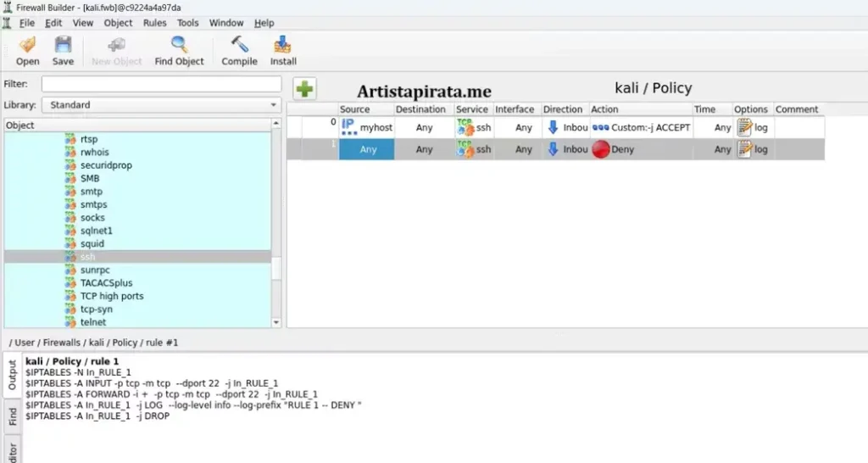Click the Find Object magnifier icon
The width and height of the screenshot is (868, 463).
tap(179, 45)
